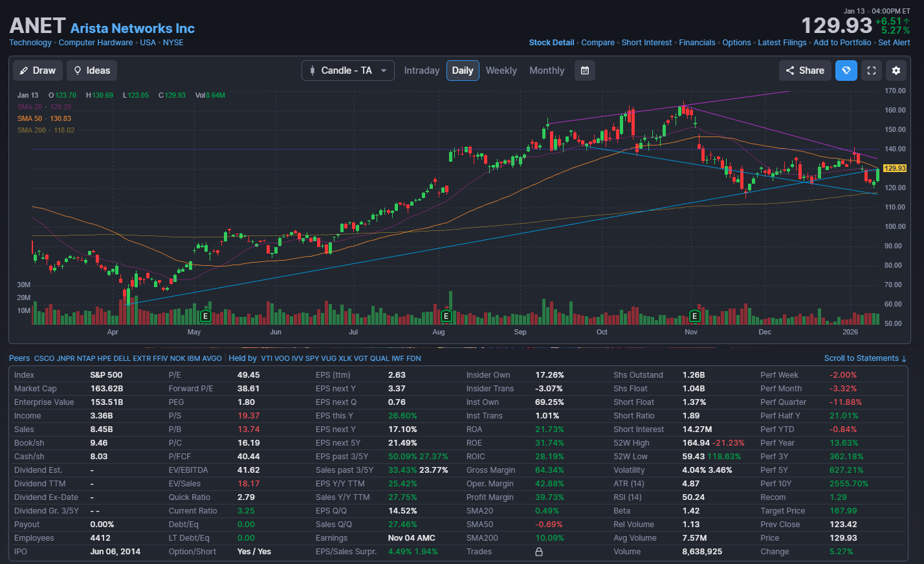This screenshot has height=564, width=924.
Task: Open the Compare page
Action: pyautogui.click(x=598, y=43)
